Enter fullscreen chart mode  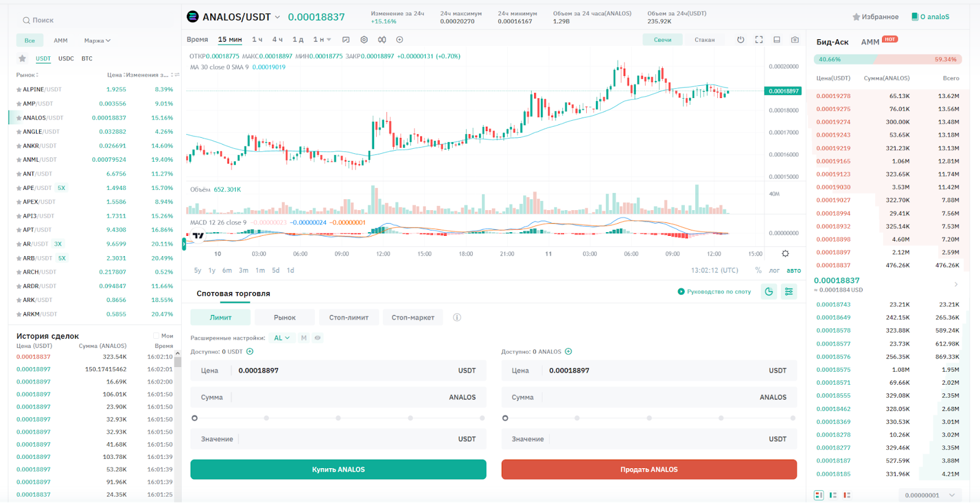click(759, 40)
